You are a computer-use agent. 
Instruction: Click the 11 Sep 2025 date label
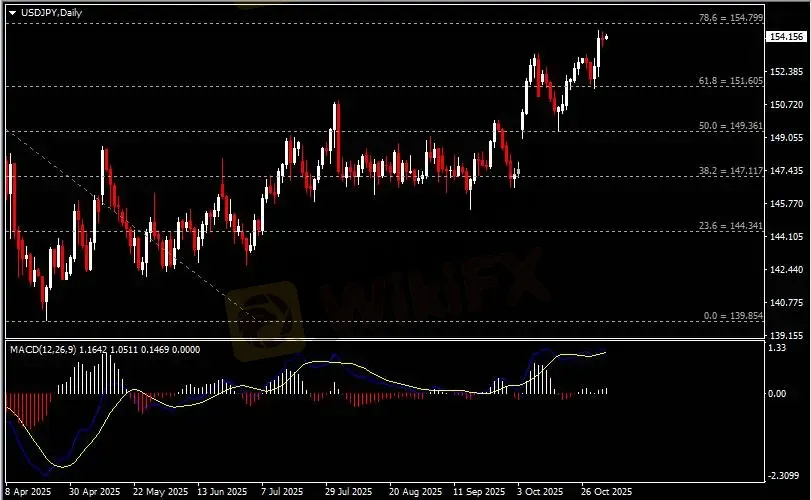[479, 492]
